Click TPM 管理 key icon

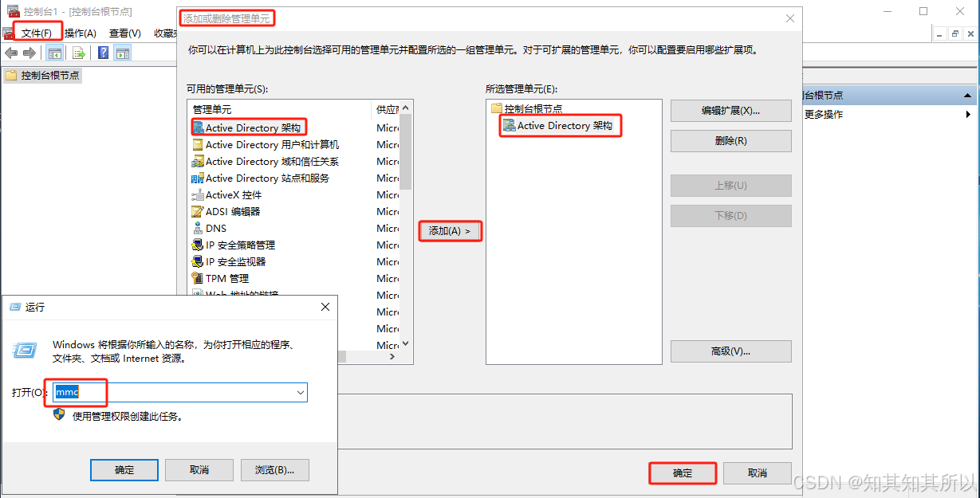tap(198, 279)
